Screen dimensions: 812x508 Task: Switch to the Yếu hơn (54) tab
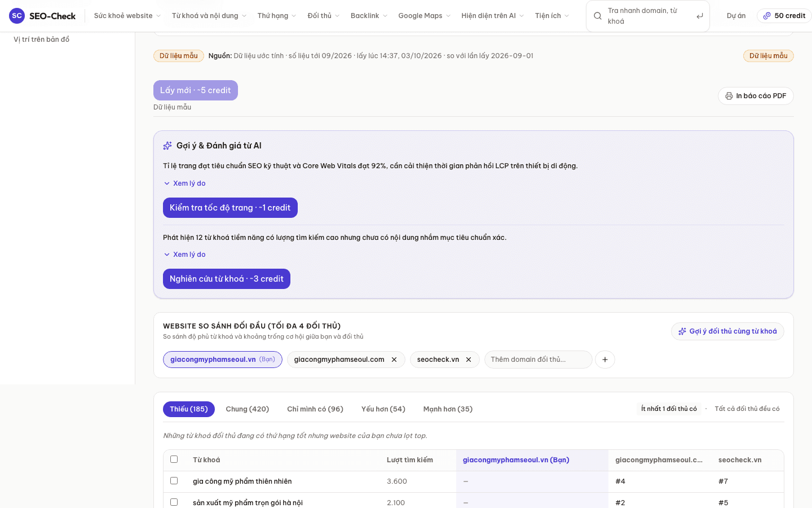tap(383, 409)
